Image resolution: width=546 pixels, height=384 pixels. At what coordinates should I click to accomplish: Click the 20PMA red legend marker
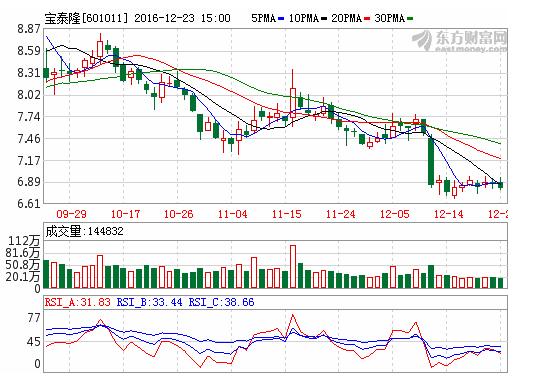[x=367, y=18]
